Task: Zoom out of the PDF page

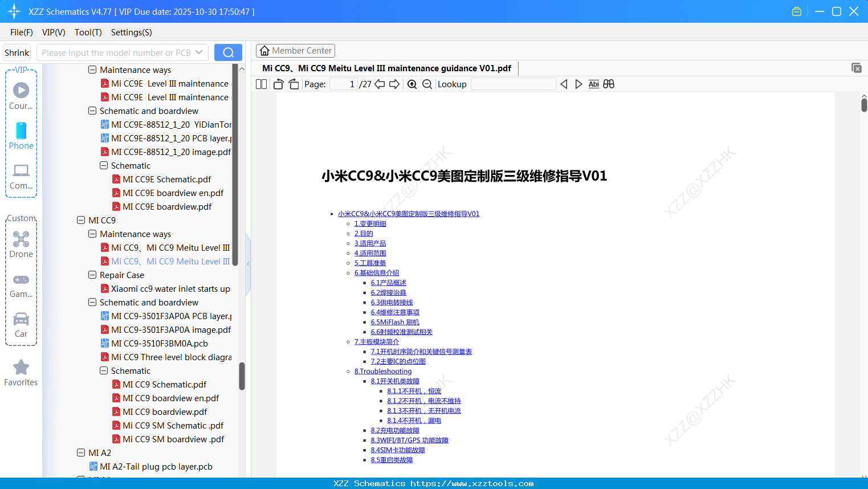Action: click(x=427, y=84)
